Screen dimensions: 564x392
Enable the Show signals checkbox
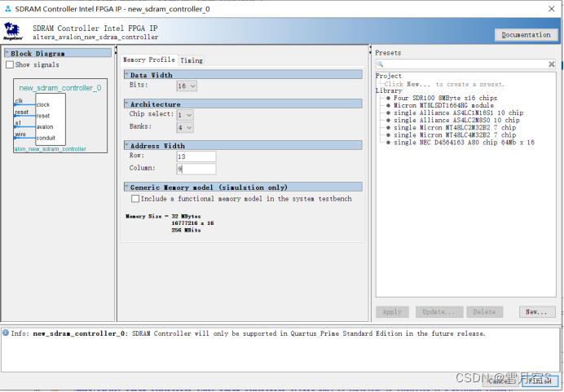click(10, 64)
